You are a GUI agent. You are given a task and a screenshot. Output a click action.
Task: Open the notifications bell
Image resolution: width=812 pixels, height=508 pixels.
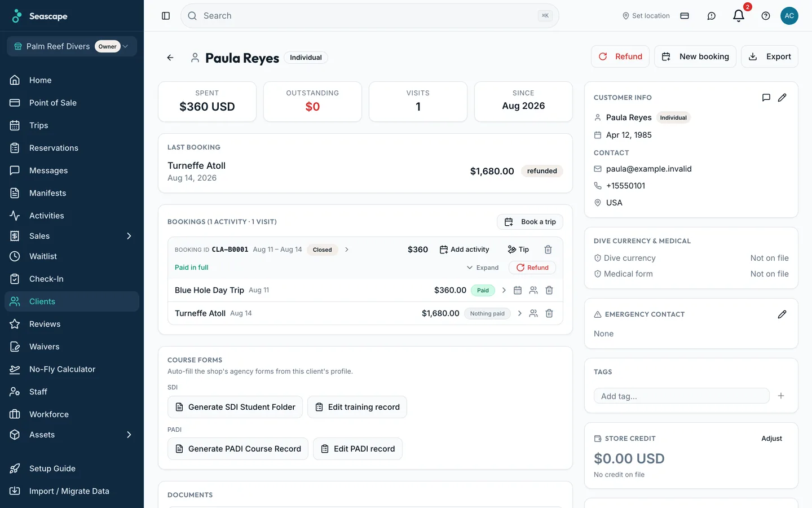coord(739,16)
